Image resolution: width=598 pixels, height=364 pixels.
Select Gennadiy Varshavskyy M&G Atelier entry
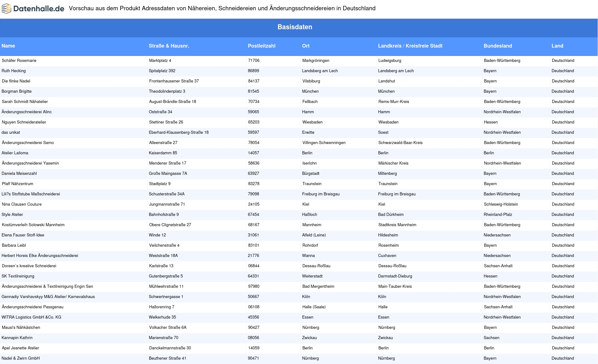click(48, 297)
